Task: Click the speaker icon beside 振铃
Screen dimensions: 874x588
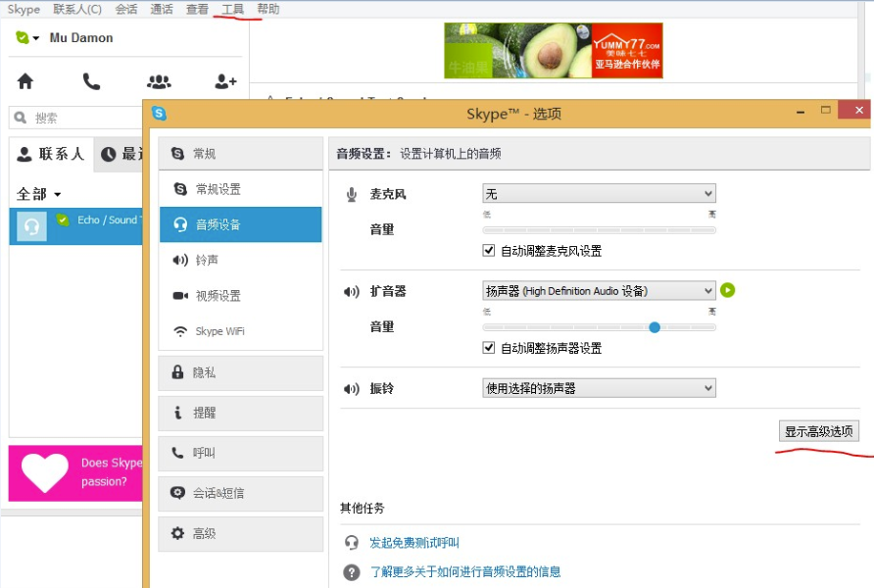Action: pyautogui.click(x=352, y=388)
